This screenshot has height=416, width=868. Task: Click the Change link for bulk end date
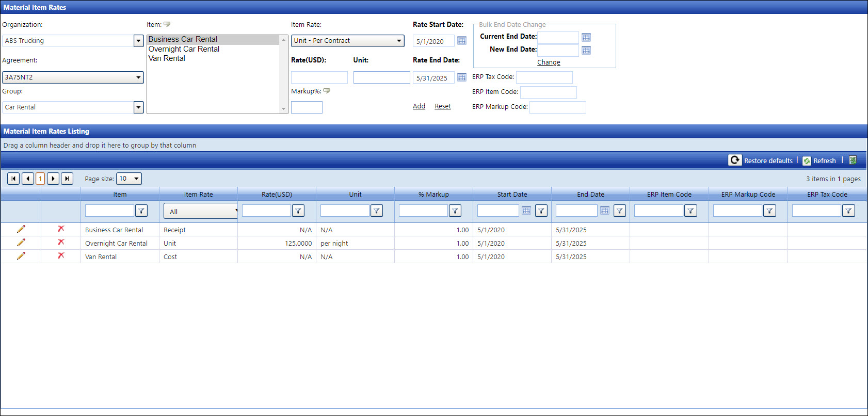click(549, 62)
